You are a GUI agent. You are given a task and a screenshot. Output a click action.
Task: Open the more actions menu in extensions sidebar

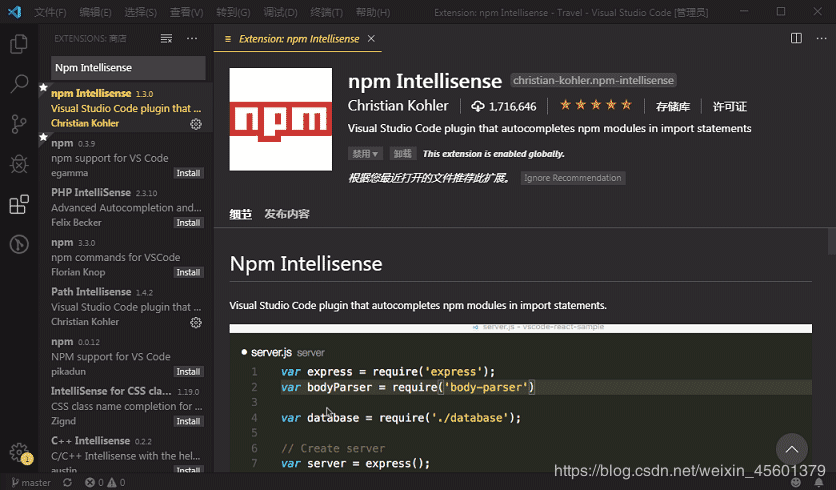[192, 38]
